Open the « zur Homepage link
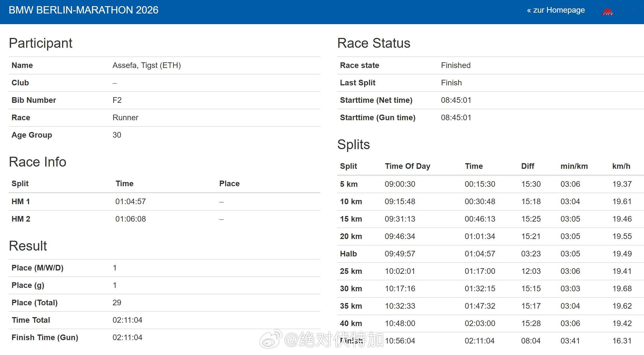The height and width of the screenshot is (355, 644). 556,10
